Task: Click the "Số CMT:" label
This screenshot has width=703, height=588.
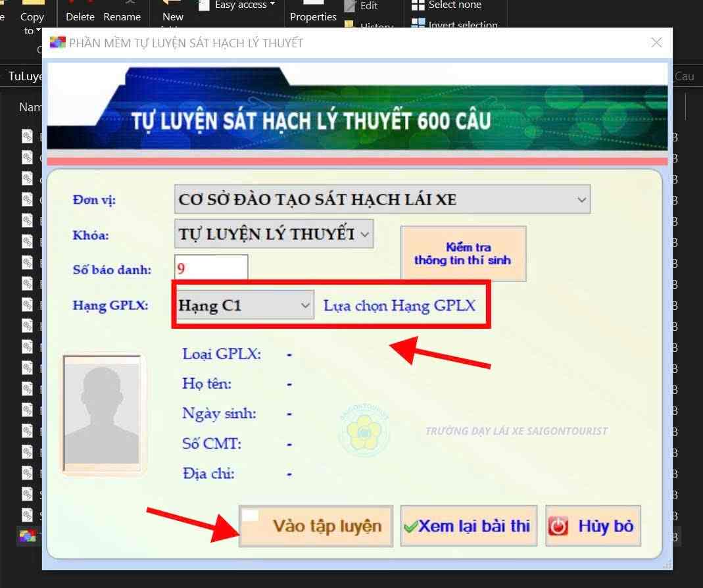Action: tap(212, 443)
